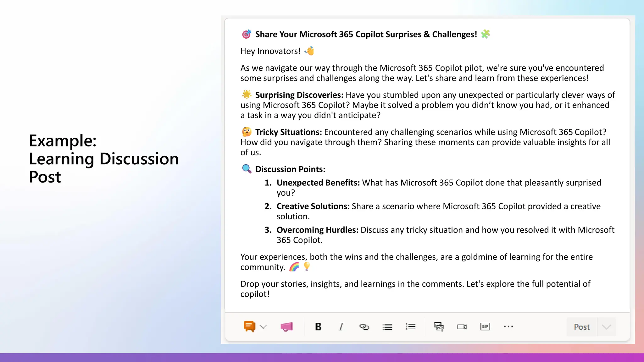Click the 'Hey Innovators!' greeting text

(270, 51)
